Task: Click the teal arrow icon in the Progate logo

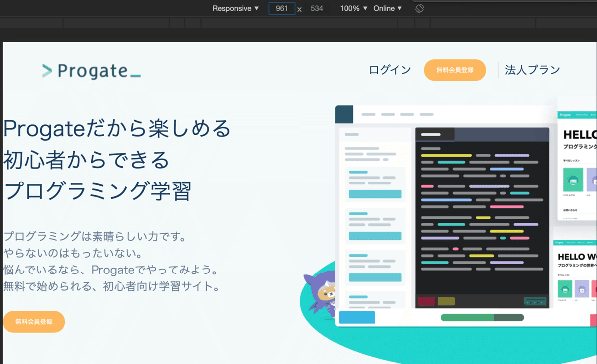Action: pyautogui.click(x=47, y=70)
